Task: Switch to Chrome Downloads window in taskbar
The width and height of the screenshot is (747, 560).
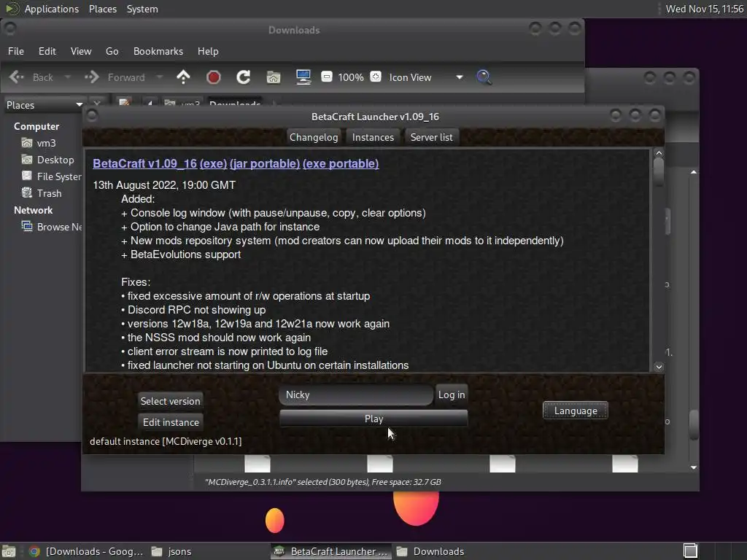Action: click(86, 551)
